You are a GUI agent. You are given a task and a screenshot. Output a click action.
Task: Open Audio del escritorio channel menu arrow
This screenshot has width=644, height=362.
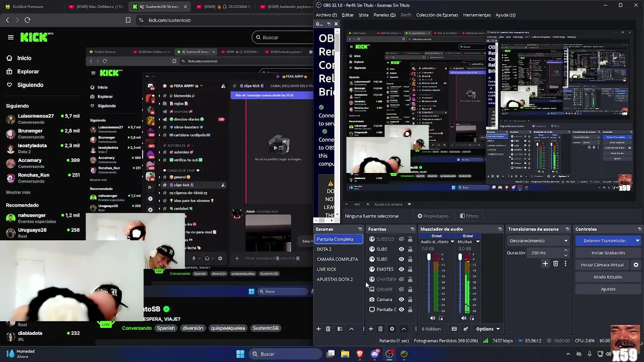coord(452,242)
